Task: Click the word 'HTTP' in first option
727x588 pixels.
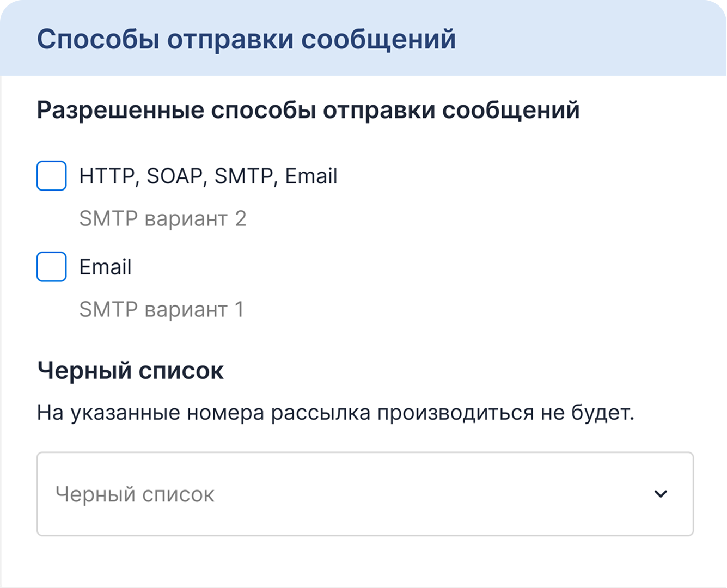Action: (107, 176)
